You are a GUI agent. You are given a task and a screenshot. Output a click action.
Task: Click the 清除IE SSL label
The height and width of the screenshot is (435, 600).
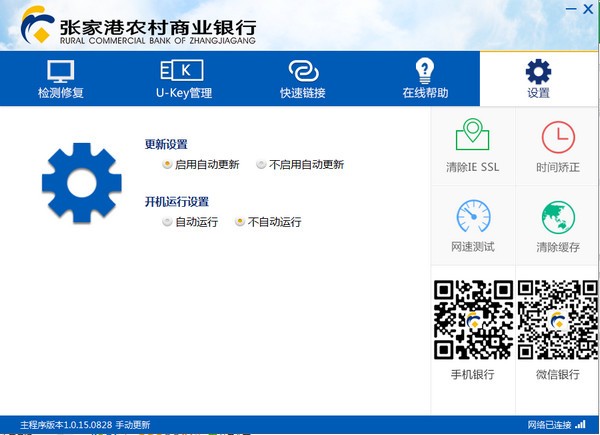point(473,167)
